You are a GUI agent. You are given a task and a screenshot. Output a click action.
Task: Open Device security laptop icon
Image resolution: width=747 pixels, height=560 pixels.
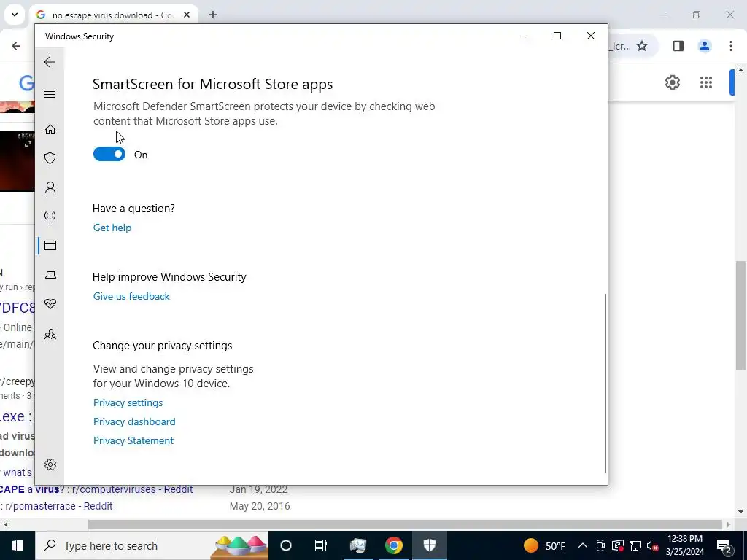pos(50,275)
